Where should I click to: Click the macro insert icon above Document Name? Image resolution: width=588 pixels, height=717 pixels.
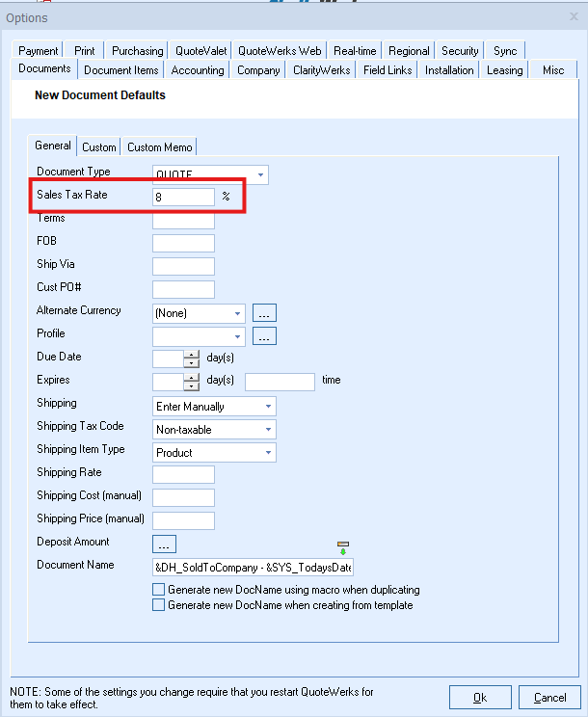pos(343,547)
